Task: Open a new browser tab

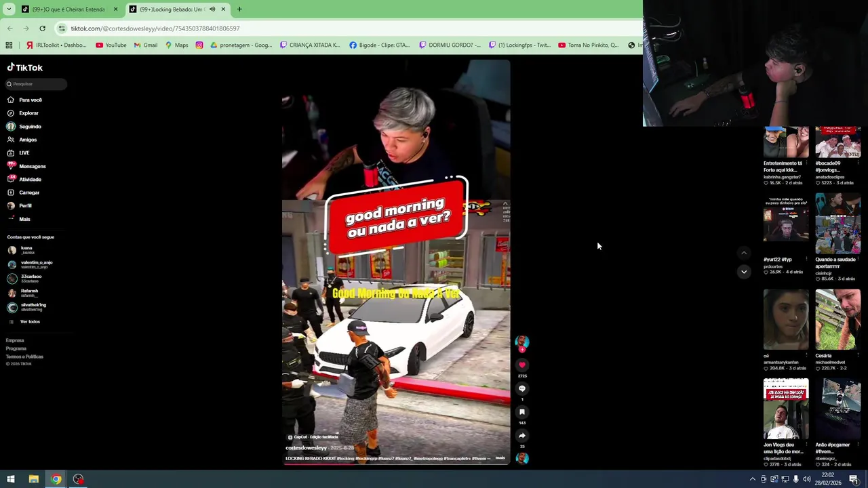Action: click(x=239, y=9)
